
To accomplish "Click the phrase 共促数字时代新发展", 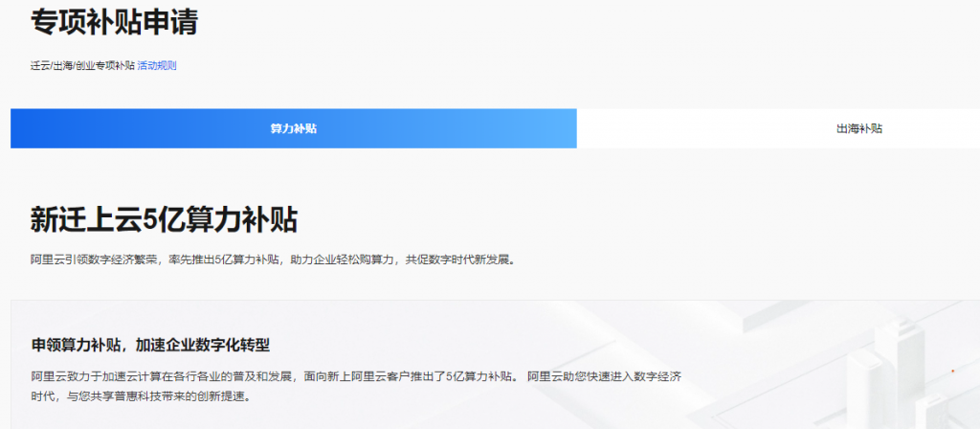I will (459, 260).
